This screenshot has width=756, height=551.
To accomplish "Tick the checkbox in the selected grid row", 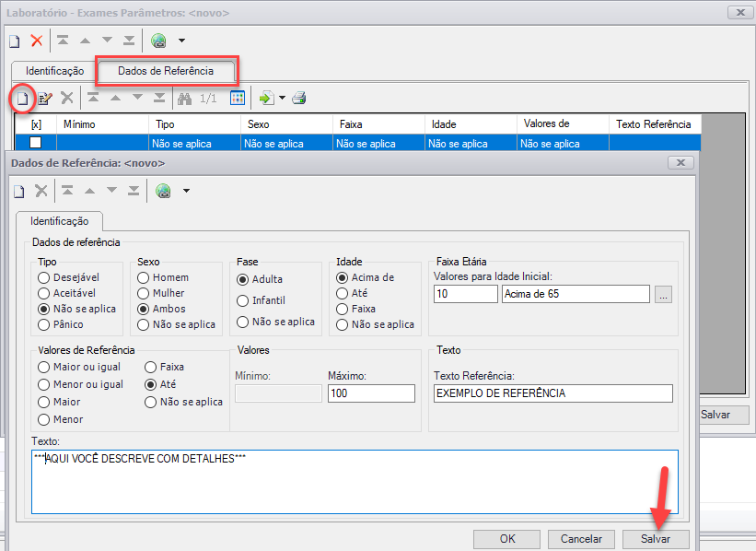I will point(36,143).
